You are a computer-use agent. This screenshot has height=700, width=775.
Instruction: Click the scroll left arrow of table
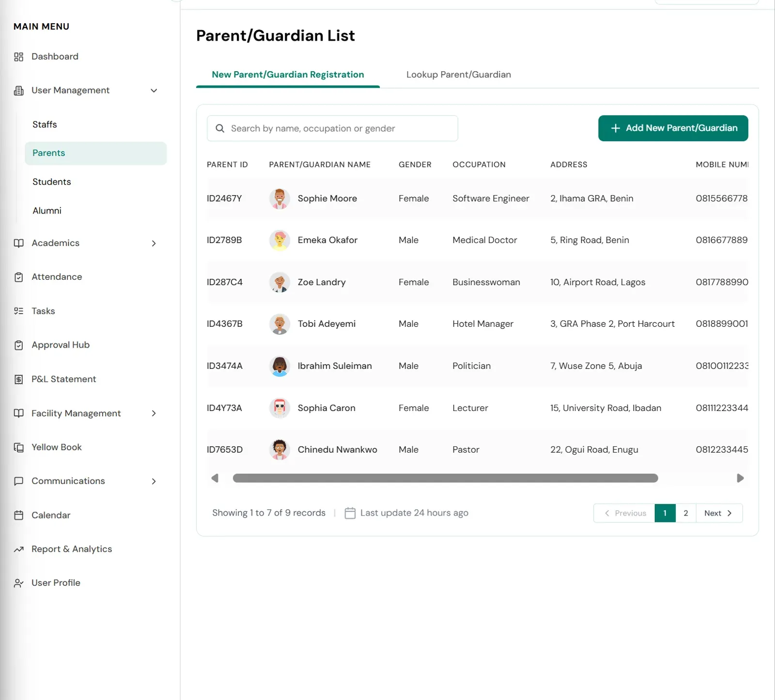tap(215, 478)
